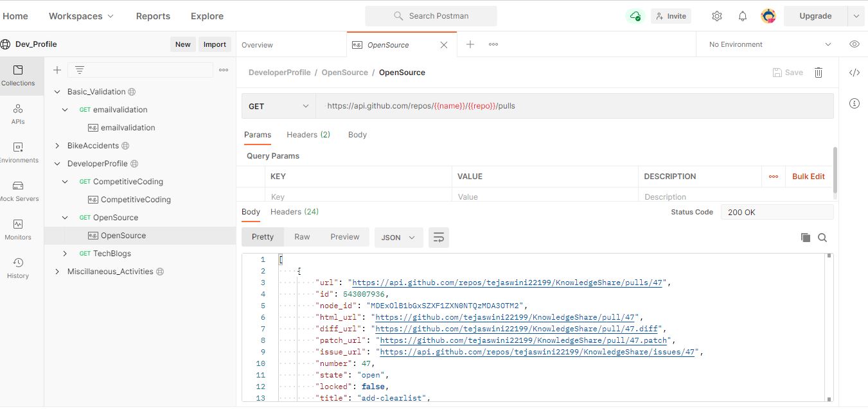
Task: Expand the TechBlogs request
Action: [x=65, y=254]
